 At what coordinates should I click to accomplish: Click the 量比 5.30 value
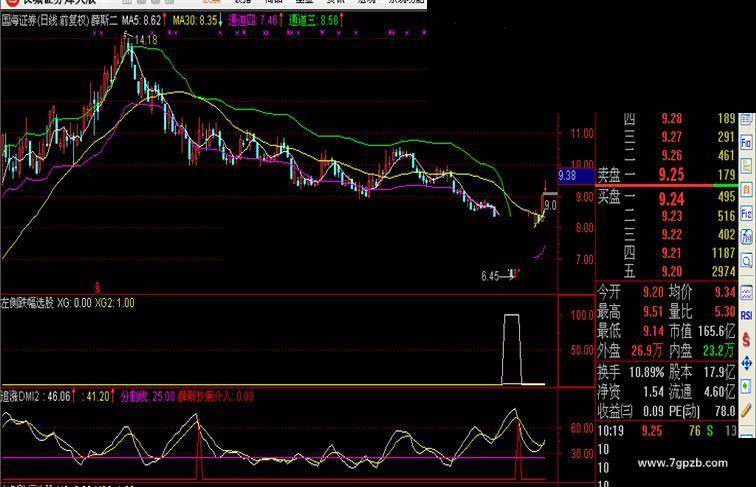pos(725,311)
